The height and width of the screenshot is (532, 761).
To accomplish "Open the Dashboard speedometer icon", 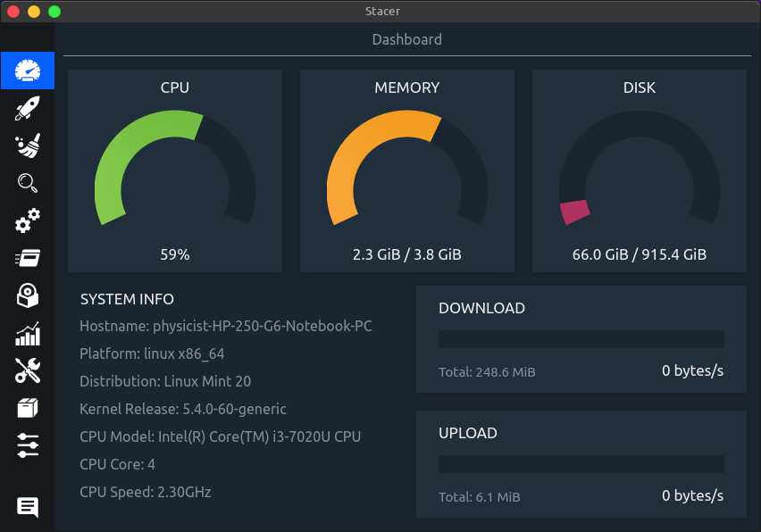I will pyautogui.click(x=27, y=71).
